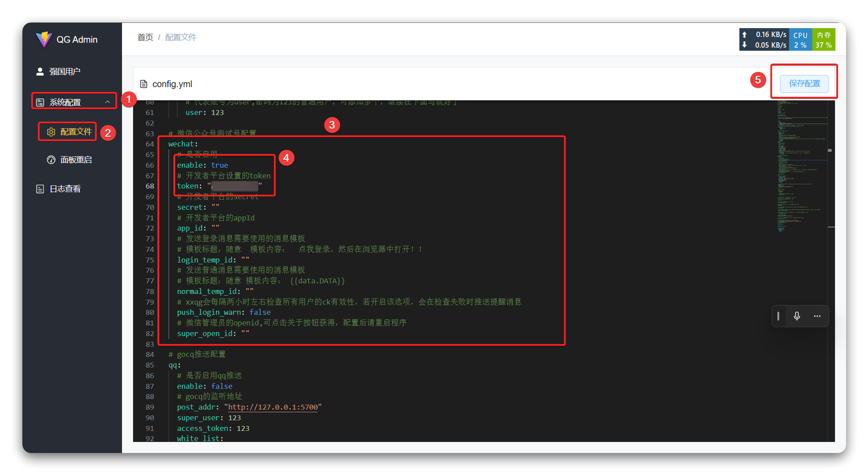868x475 pixels.
Task: Click the config.yml file icon
Action: click(144, 84)
